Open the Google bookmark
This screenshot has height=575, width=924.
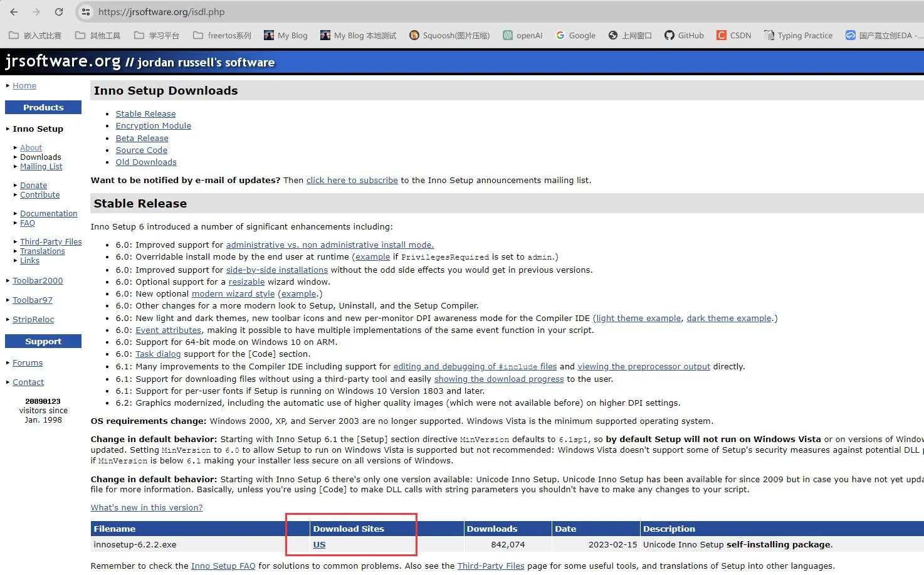[575, 36]
